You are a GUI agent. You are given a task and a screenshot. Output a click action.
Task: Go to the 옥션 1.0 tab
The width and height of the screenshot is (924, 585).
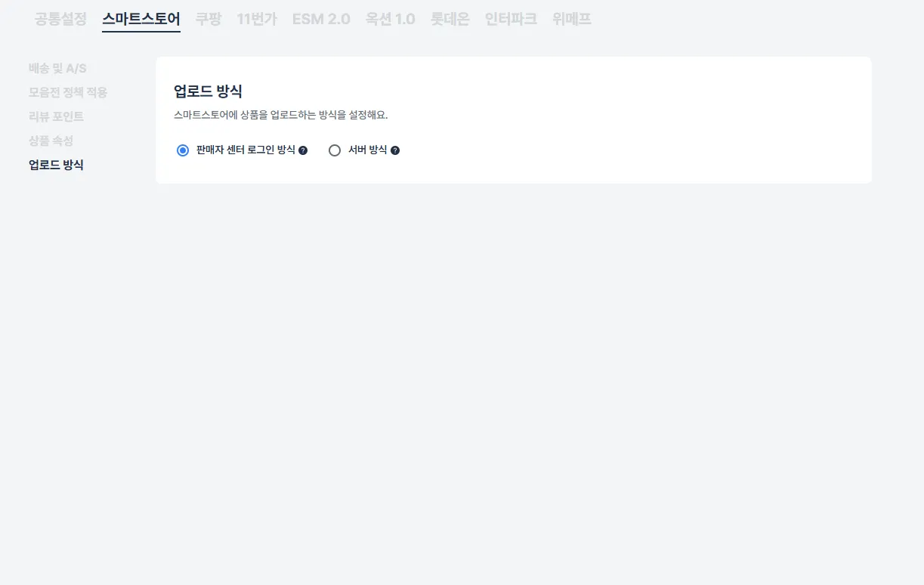pyautogui.click(x=391, y=19)
